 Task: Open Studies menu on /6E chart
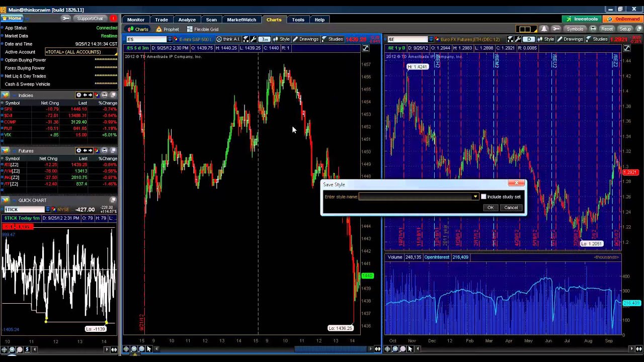coord(597,39)
